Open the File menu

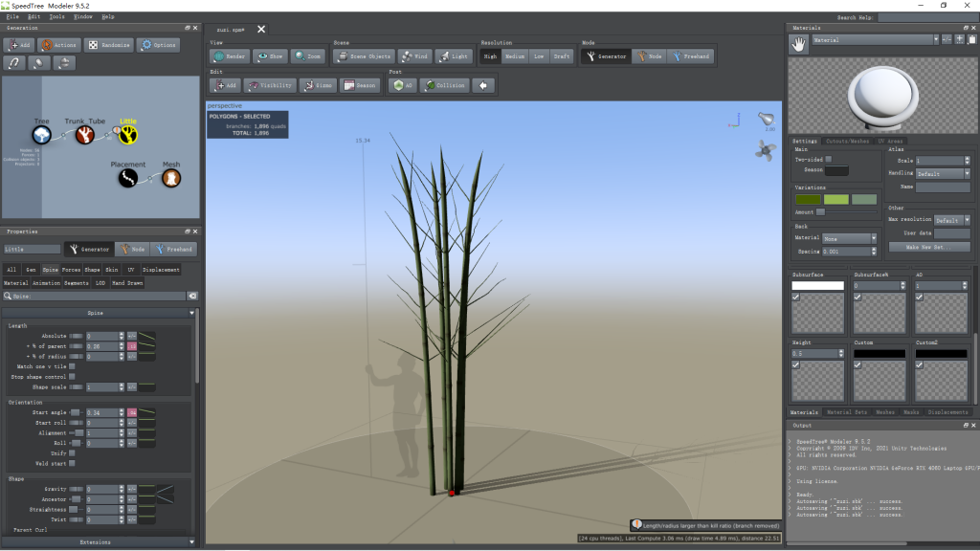point(12,17)
